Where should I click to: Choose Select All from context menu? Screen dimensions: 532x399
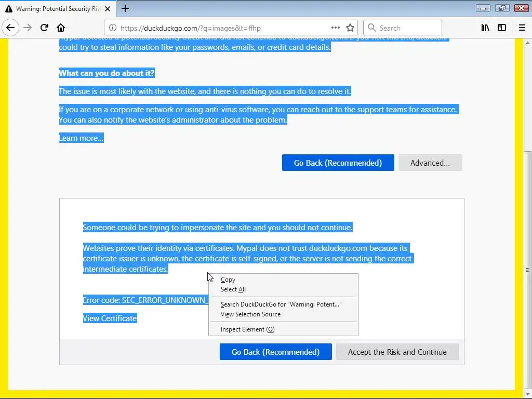coord(233,289)
